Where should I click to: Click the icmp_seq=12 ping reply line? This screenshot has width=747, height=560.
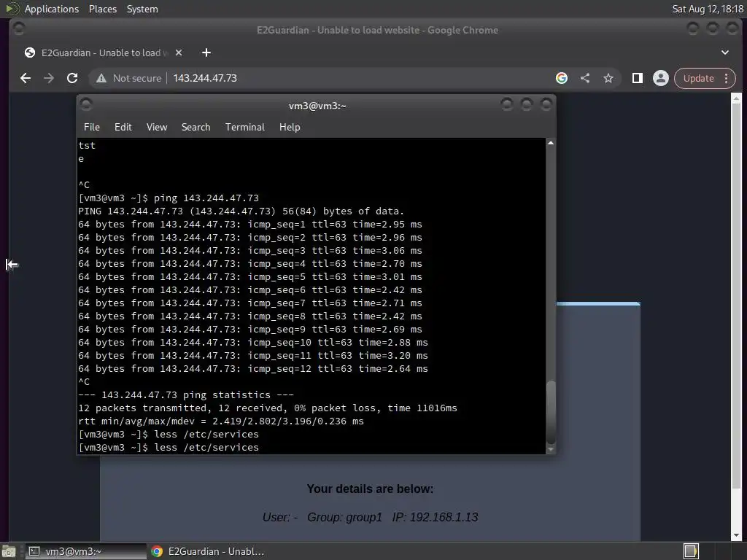[253, 368]
